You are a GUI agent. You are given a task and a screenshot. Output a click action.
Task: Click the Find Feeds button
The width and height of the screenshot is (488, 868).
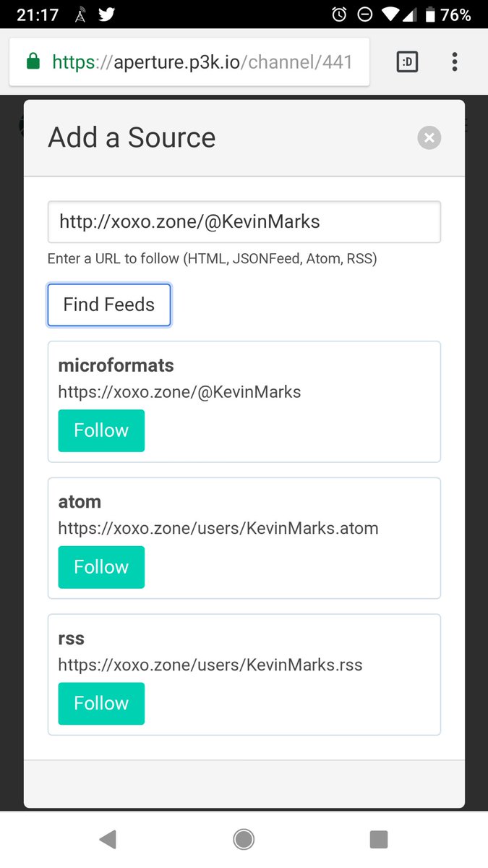coord(109,305)
